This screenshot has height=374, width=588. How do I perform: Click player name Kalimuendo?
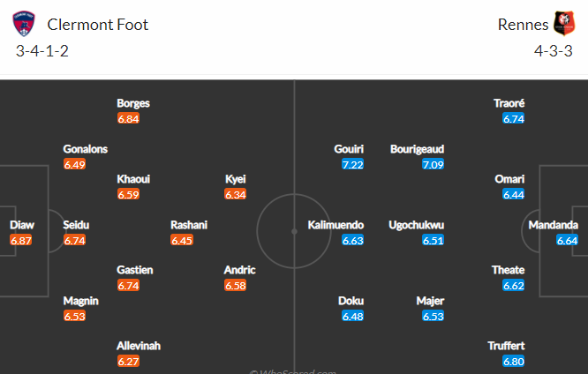335,225
